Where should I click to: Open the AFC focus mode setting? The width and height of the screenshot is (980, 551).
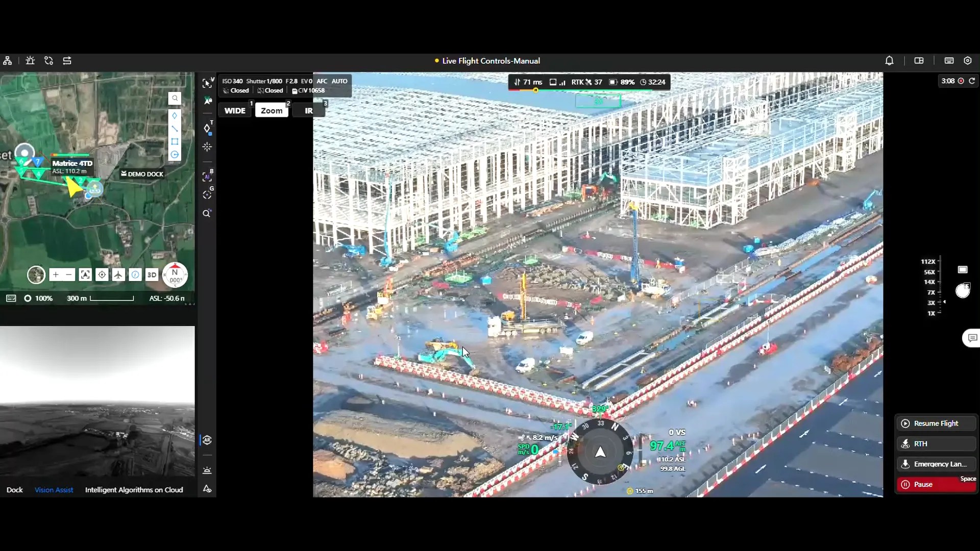[x=322, y=81]
